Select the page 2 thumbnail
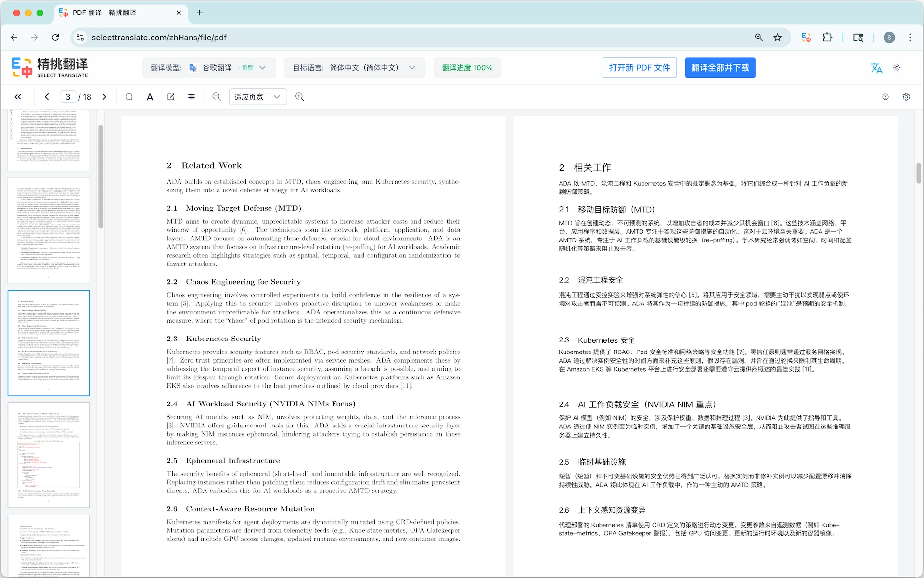 click(x=49, y=230)
